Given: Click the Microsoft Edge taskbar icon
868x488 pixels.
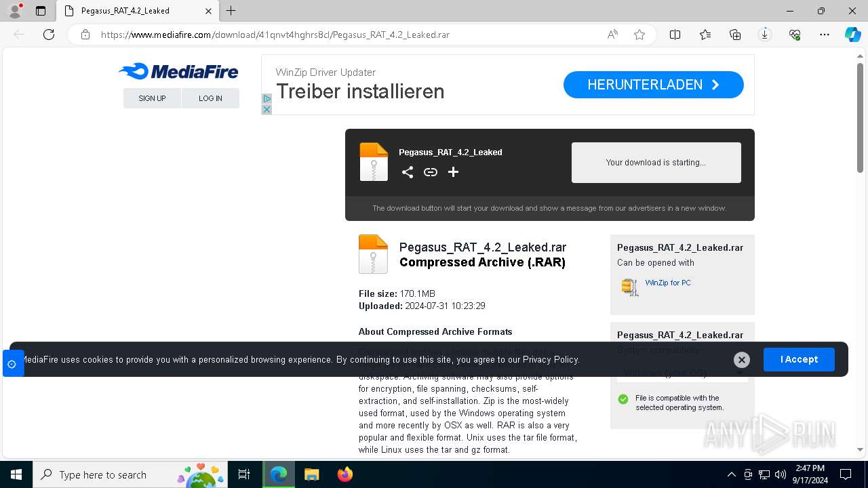Looking at the screenshot, I should tap(278, 474).
